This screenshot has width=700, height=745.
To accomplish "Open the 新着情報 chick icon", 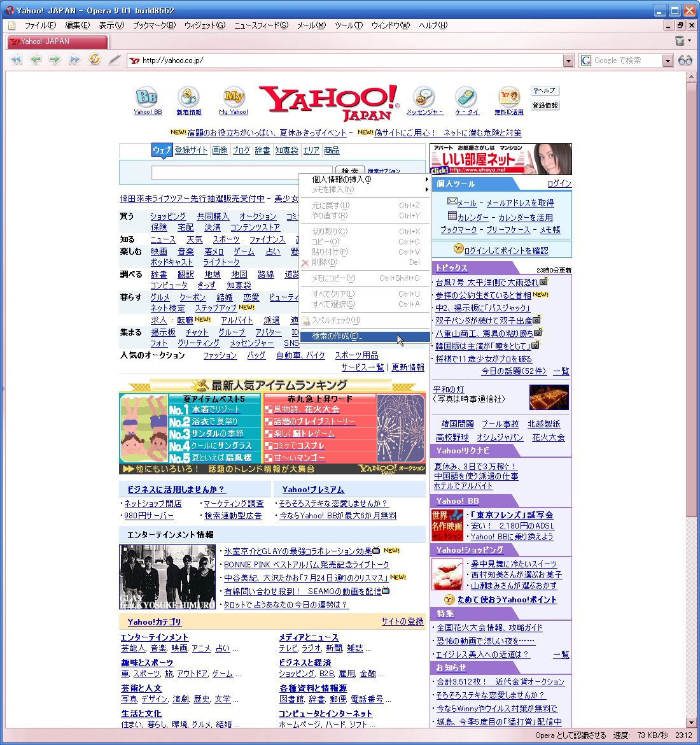I will 188,97.
